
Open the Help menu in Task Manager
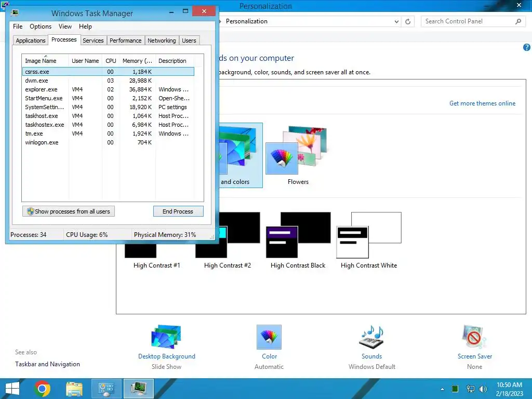tap(85, 26)
